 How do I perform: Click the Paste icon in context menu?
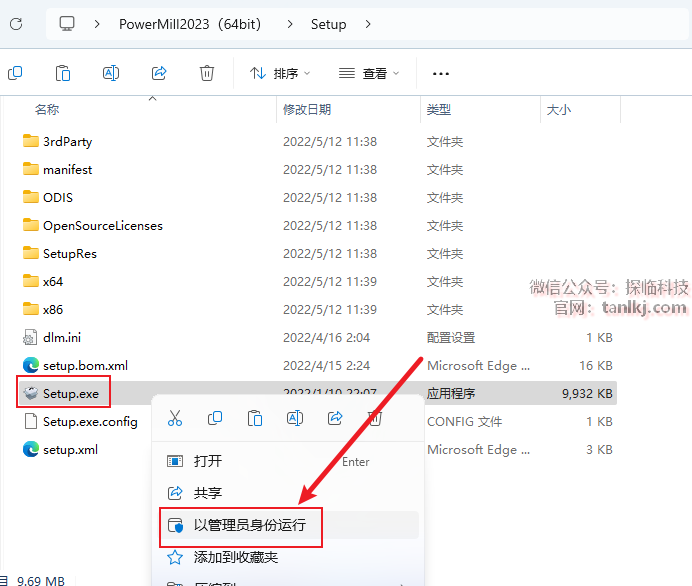click(x=255, y=418)
